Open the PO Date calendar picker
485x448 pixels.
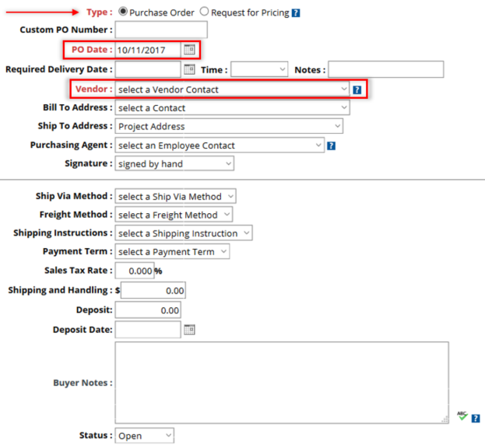tap(189, 50)
